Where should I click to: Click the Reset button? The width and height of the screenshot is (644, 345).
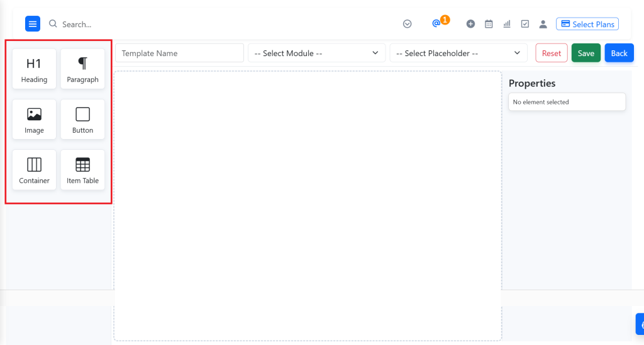(x=551, y=53)
